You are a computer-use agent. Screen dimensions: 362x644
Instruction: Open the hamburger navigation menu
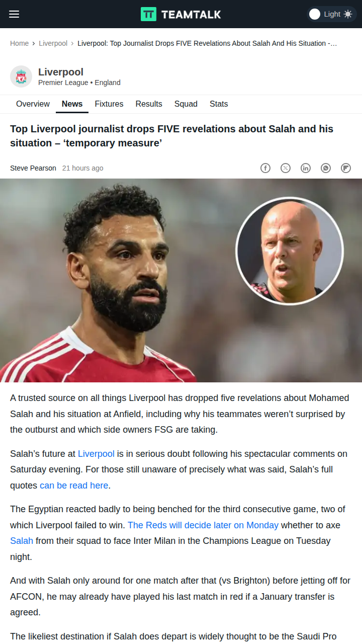pyautogui.click(x=14, y=14)
